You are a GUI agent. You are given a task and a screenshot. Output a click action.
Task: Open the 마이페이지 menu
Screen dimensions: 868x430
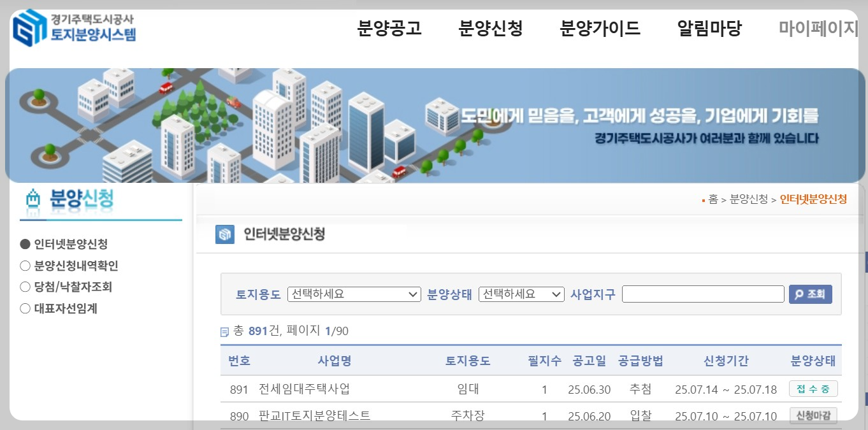(818, 29)
